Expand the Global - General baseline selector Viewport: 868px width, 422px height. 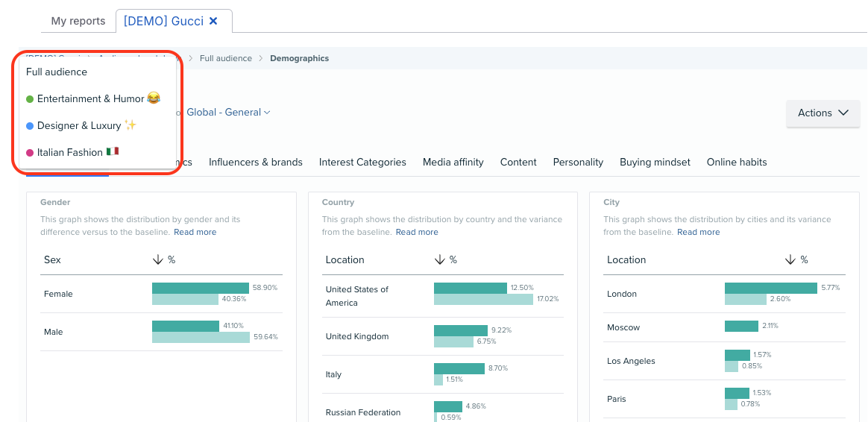(x=228, y=113)
